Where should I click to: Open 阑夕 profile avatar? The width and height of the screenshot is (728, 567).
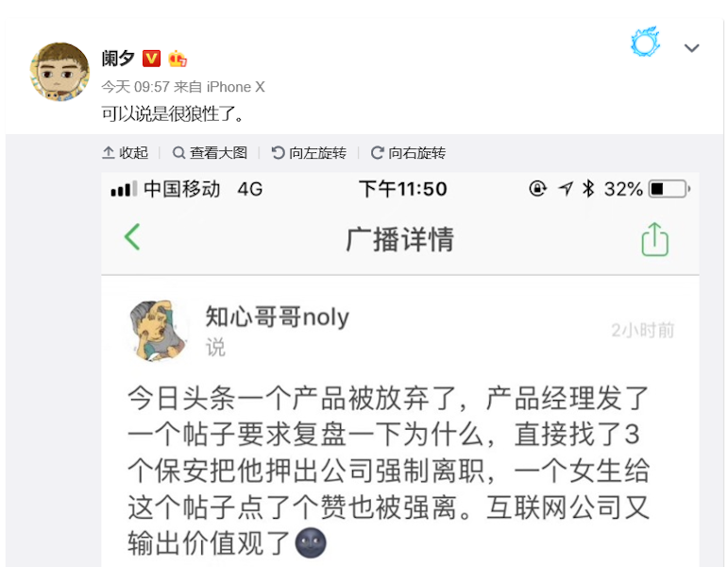pos(59,72)
